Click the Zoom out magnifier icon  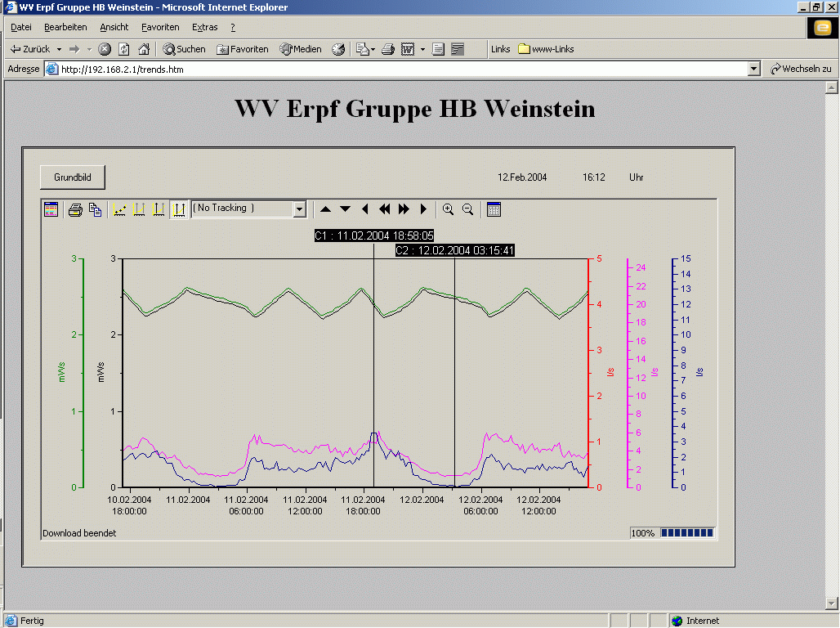pos(467,209)
